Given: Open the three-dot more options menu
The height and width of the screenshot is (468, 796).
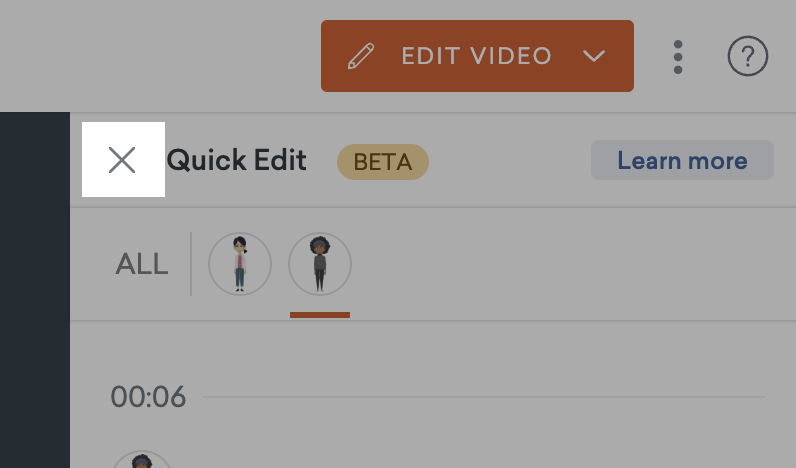Looking at the screenshot, I should click(678, 57).
